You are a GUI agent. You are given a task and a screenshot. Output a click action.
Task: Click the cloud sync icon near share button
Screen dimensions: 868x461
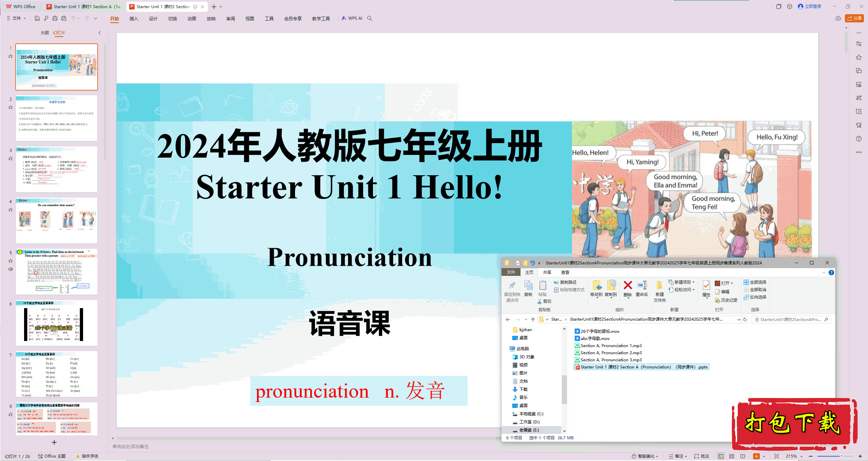click(x=838, y=18)
